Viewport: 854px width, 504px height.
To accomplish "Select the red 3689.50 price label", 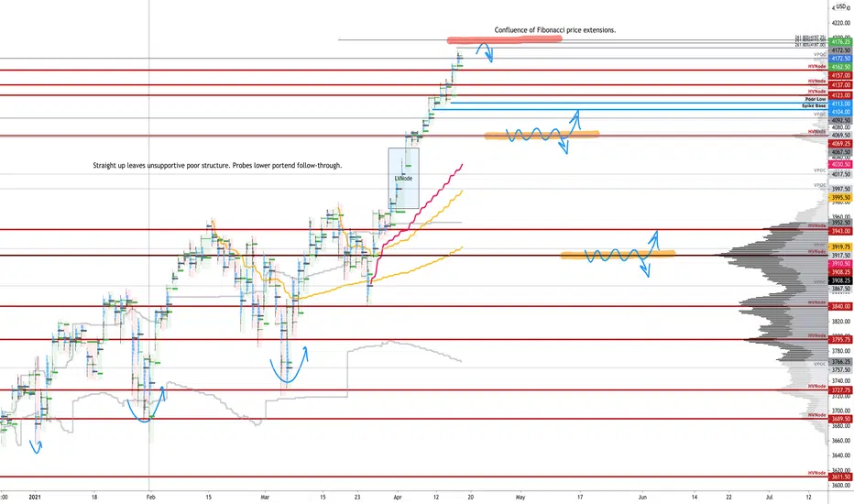I will pos(840,419).
